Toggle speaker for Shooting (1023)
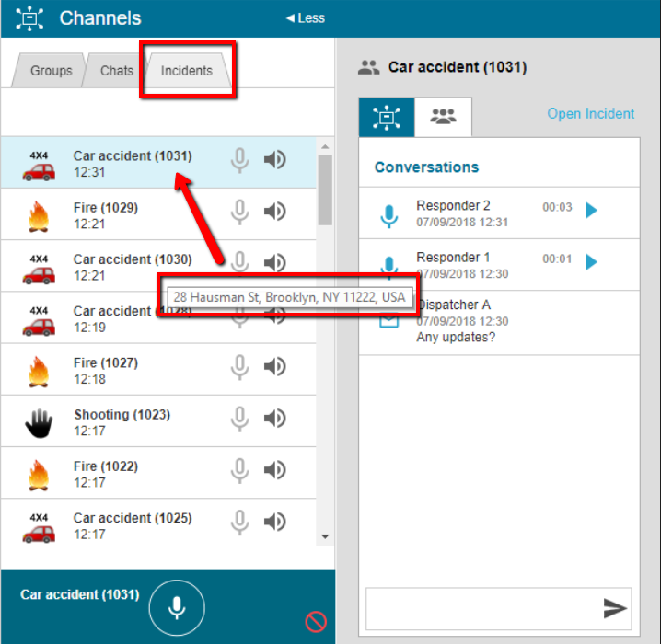 pos(274,419)
